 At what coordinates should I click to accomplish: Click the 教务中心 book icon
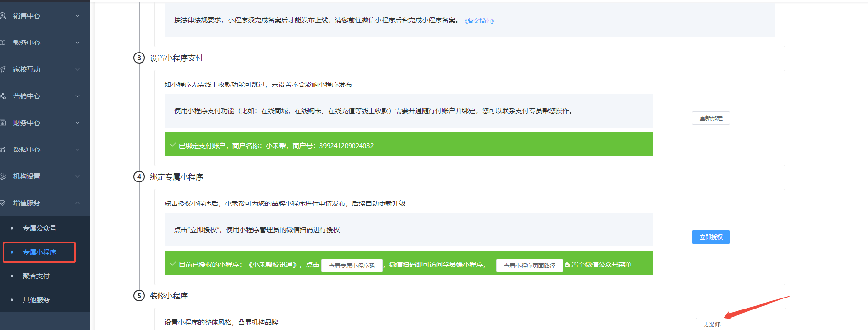[x=3, y=43]
